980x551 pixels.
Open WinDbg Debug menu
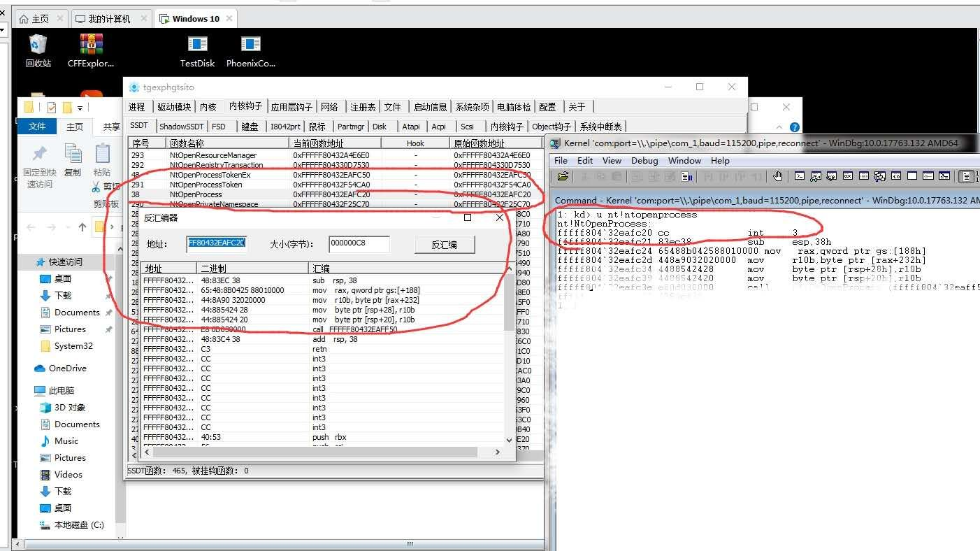click(644, 160)
